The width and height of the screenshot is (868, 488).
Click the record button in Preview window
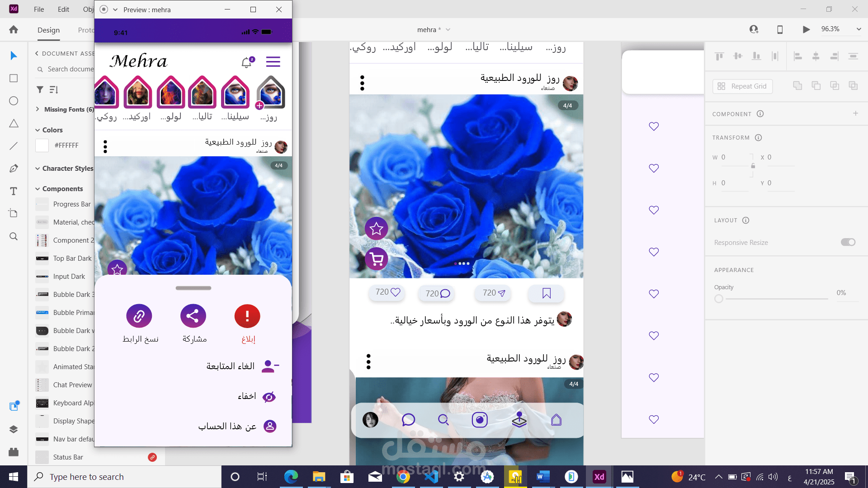(x=104, y=9)
